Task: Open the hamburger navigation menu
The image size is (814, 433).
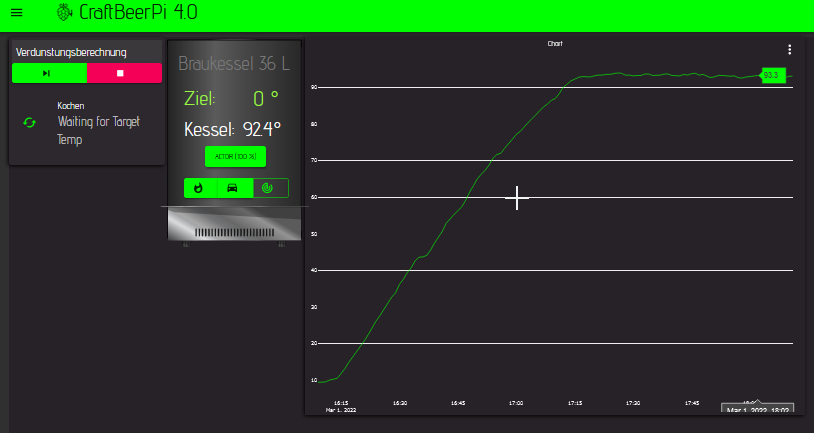Action: 16,13
